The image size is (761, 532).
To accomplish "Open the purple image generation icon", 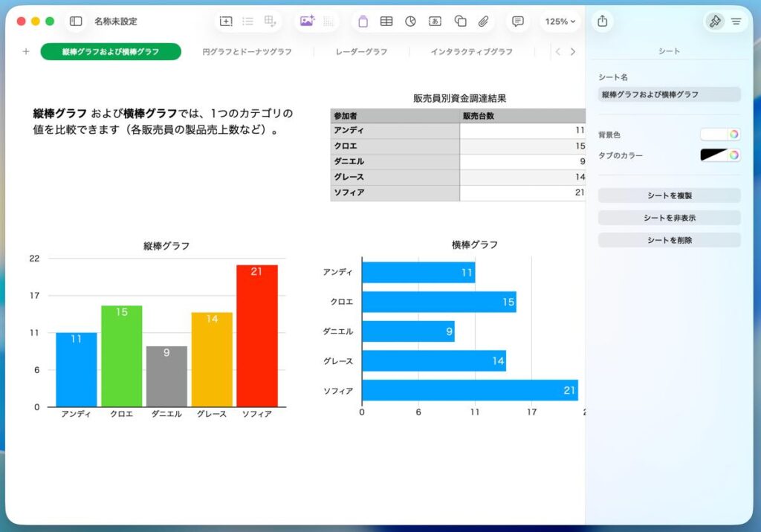I will coord(307,21).
